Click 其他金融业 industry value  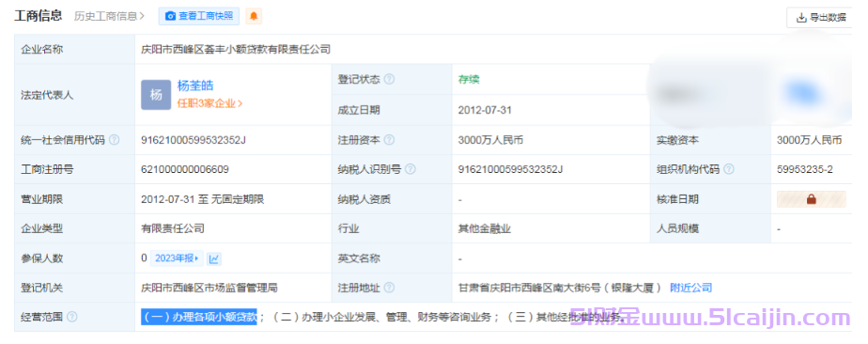tap(485, 228)
